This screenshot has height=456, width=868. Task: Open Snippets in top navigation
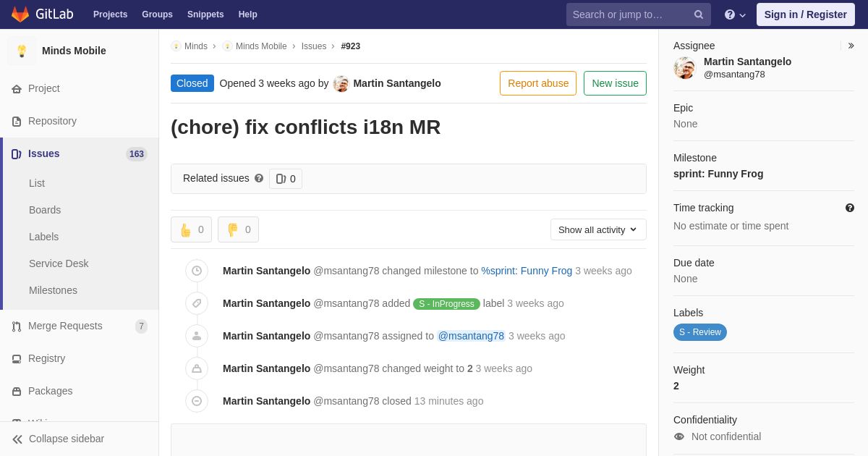pyautogui.click(x=205, y=14)
